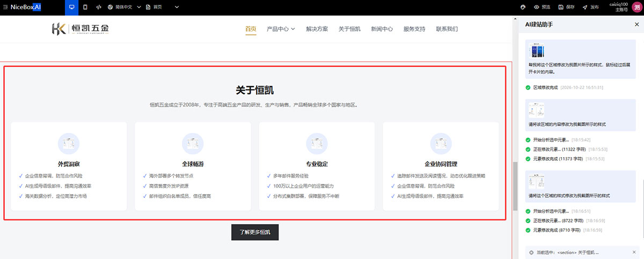
Task: Click the NiceBox.AI brand title
Action: pyautogui.click(x=26, y=7)
